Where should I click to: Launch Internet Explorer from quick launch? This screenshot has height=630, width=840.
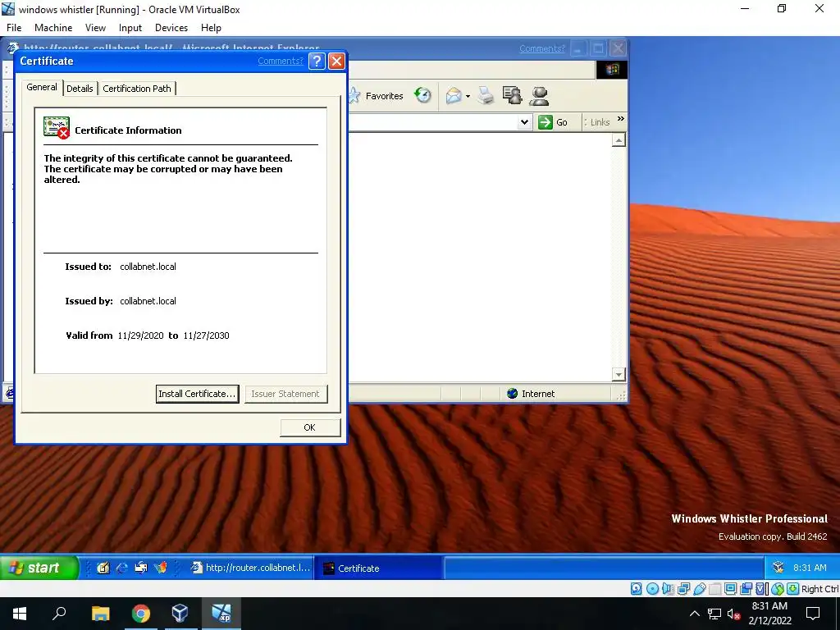pos(122,568)
